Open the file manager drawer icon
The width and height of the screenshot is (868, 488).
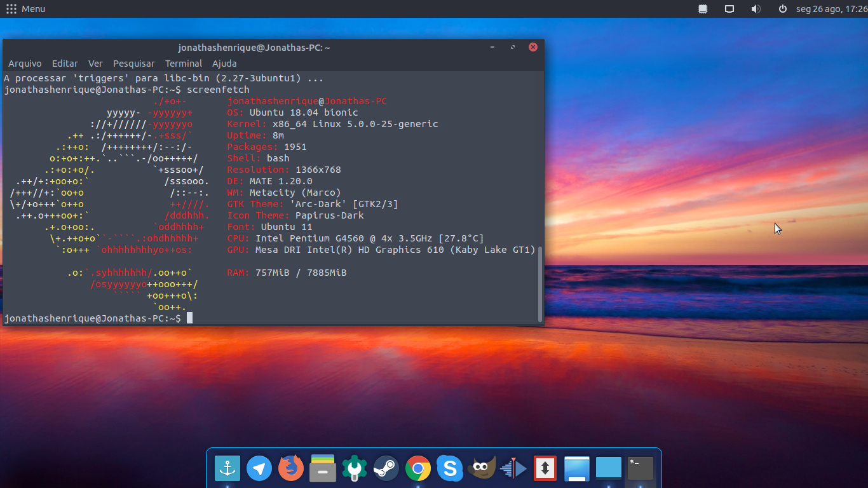[323, 469]
